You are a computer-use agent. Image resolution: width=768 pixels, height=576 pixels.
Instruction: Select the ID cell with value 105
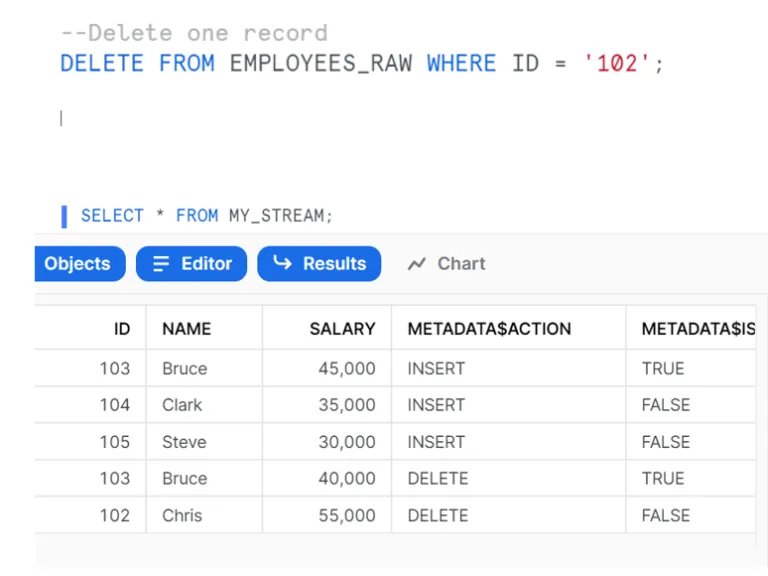point(114,442)
